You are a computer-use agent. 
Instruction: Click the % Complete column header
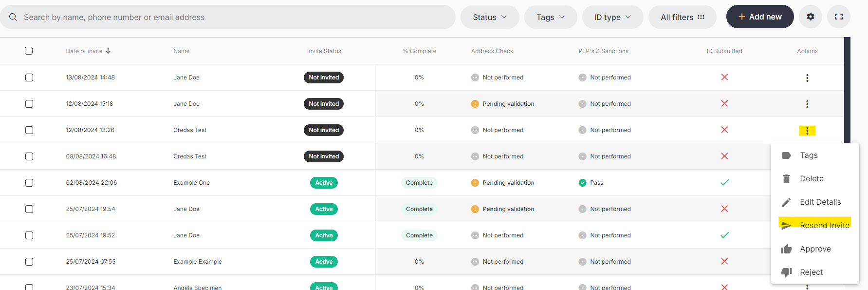pos(419,51)
